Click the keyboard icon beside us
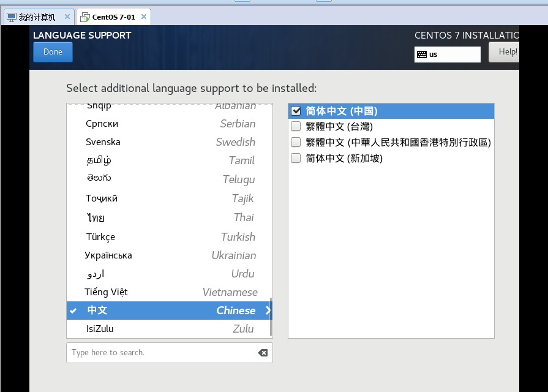Screen dimensions: 548x392 click(x=422, y=55)
